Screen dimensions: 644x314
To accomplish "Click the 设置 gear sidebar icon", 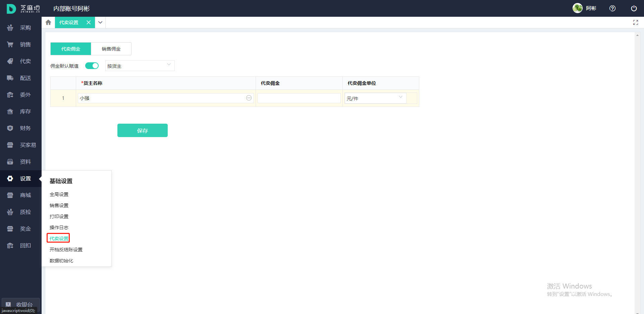I will pyautogui.click(x=10, y=179).
